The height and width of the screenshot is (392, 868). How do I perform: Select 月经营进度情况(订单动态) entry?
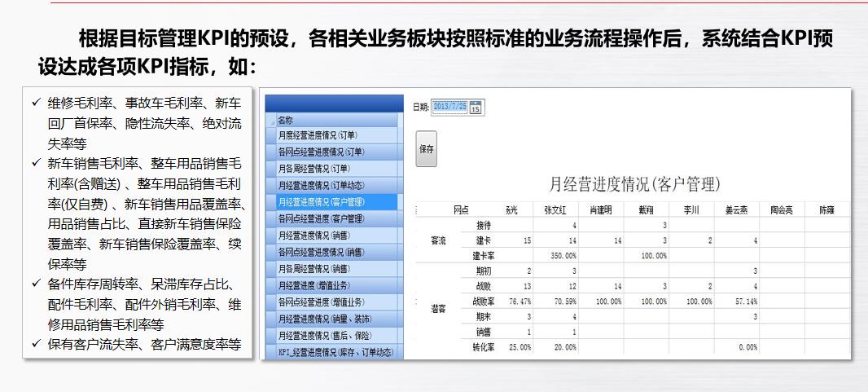click(320, 185)
